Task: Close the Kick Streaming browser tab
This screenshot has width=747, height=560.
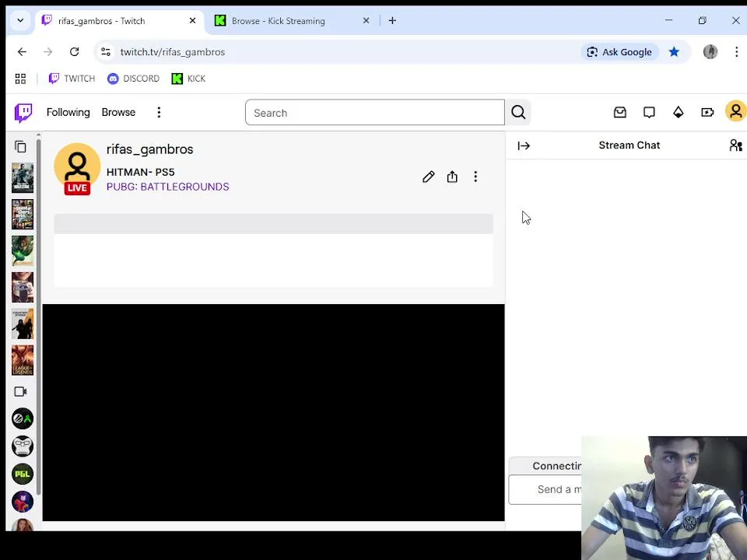Action: point(366,20)
